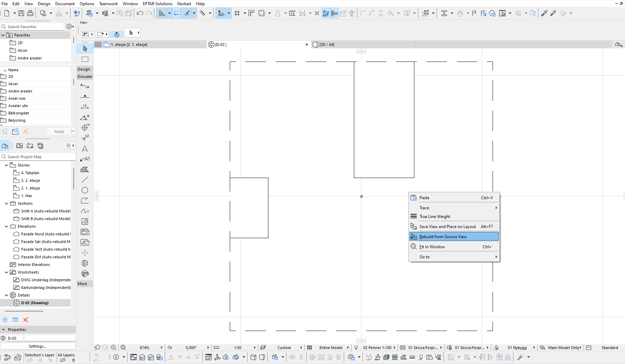625x364 pixels.
Task: Collapse the Stories tree node
Action: [x=6, y=165]
